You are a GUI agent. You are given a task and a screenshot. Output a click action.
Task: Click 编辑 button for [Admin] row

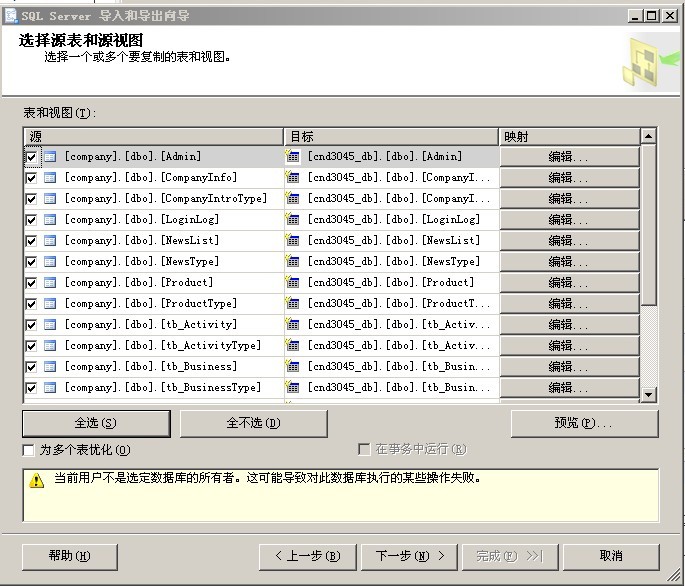tap(570, 156)
